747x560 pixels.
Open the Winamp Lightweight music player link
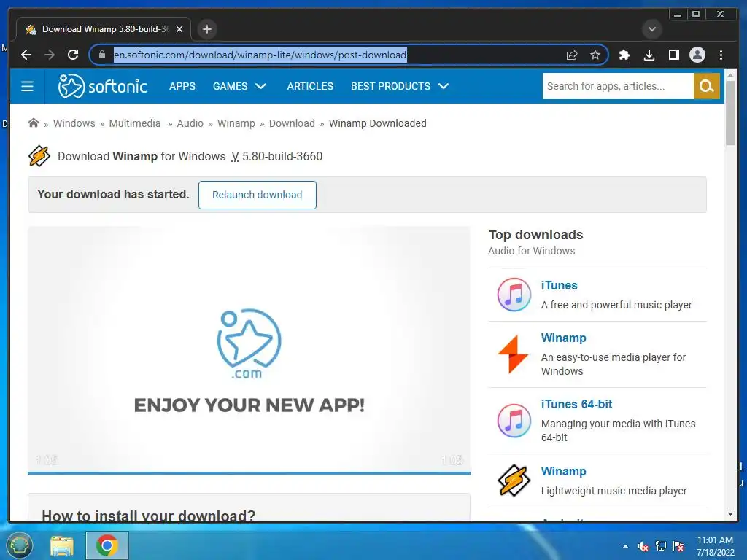pyautogui.click(x=564, y=471)
